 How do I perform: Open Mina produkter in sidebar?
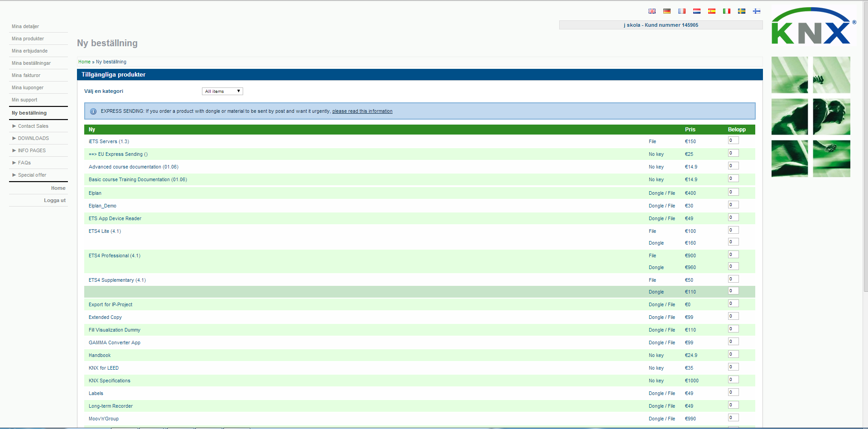click(28, 39)
